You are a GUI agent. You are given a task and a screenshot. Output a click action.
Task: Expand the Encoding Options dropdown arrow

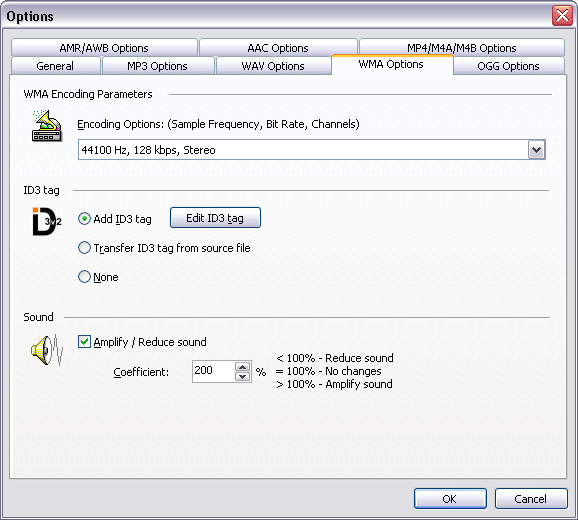click(x=536, y=150)
